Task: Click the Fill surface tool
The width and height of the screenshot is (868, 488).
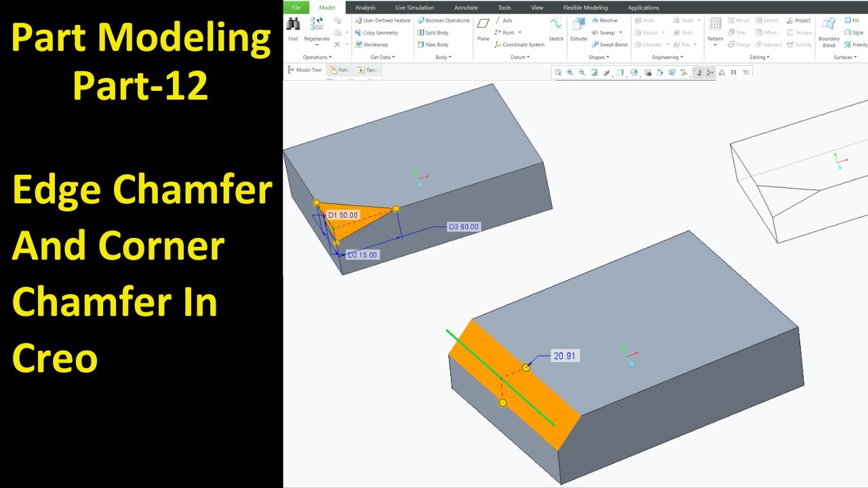Action: click(x=852, y=20)
